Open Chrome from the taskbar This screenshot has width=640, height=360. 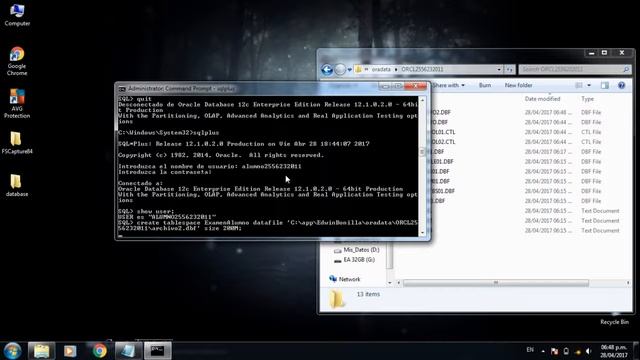[x=99, y=351]
